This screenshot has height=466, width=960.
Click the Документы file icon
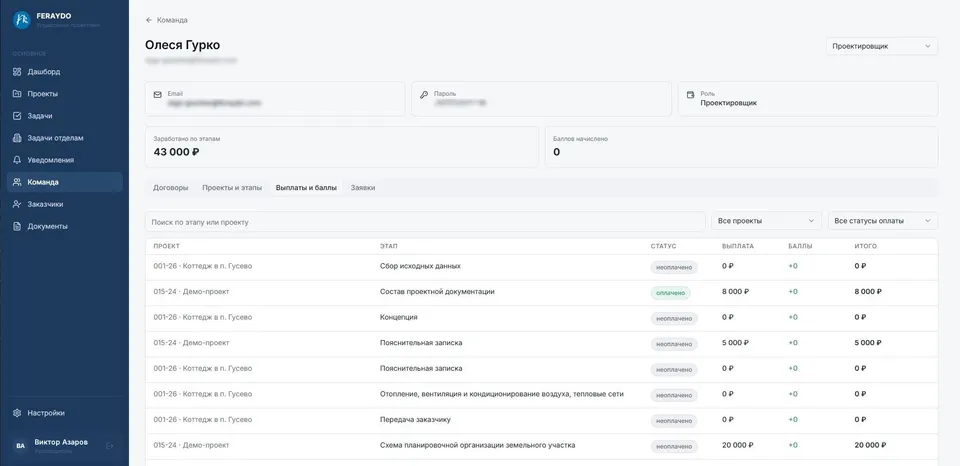coord(17,226)
